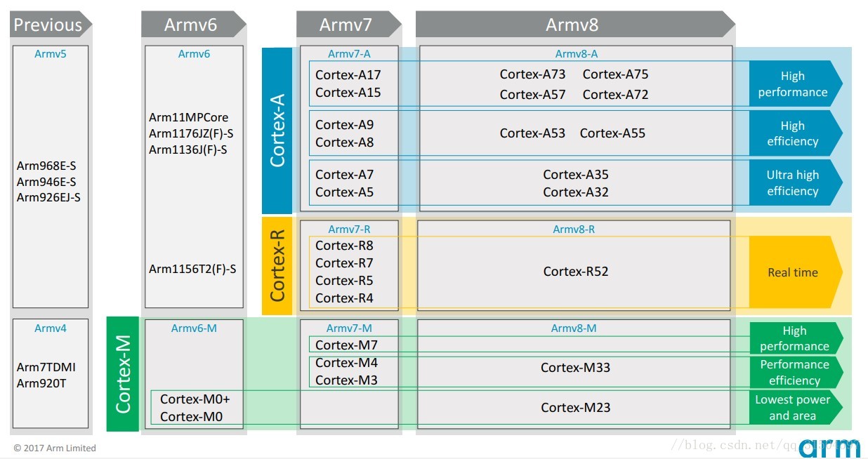Select Cortex-A73 text
The width and height of the screenshot is (868, 459).
(x=533, y=74)
